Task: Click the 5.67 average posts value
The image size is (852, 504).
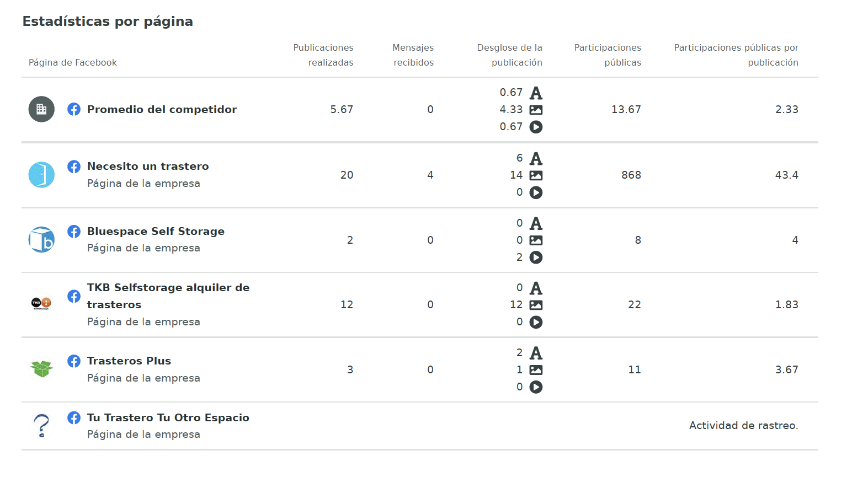Action: [x=342, y=110]
